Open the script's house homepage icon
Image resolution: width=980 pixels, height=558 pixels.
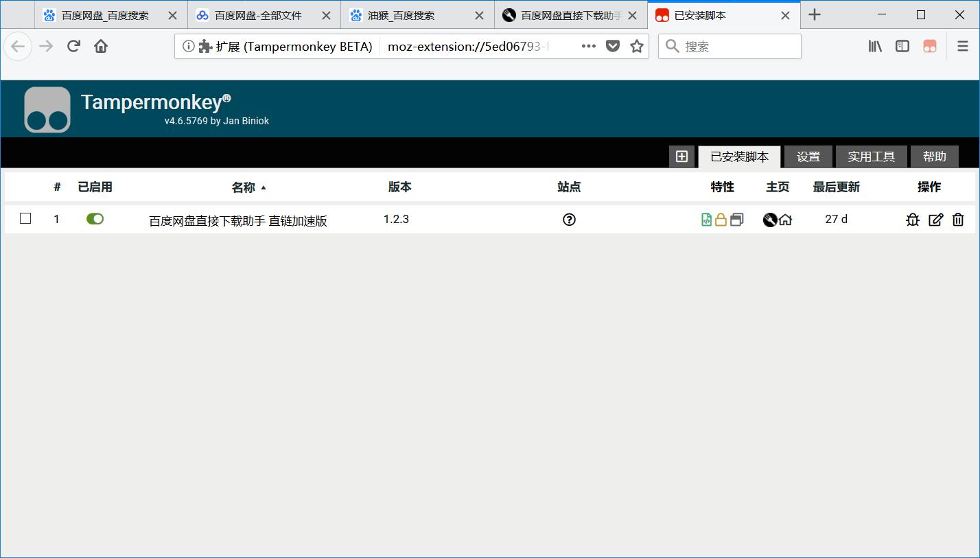786,220
